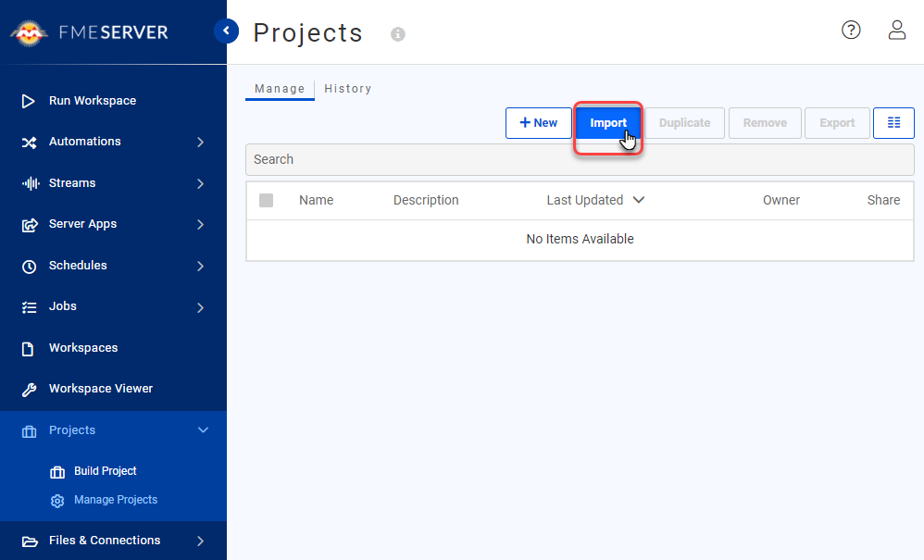Click the Streams bar-chart icon

[x=28, y=182]
